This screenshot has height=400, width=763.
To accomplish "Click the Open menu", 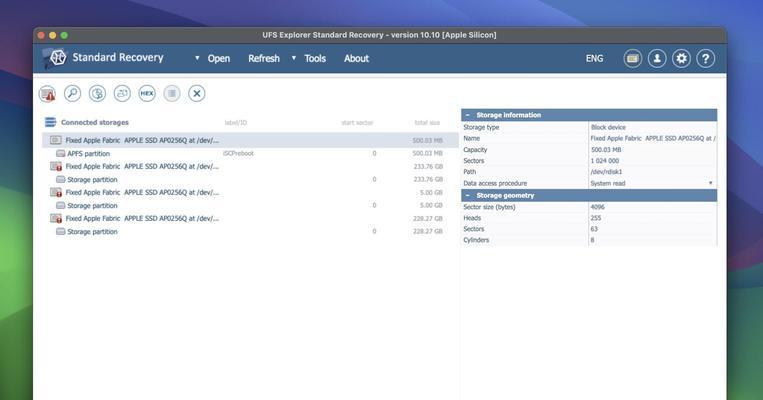I will [x=219, y=58].
